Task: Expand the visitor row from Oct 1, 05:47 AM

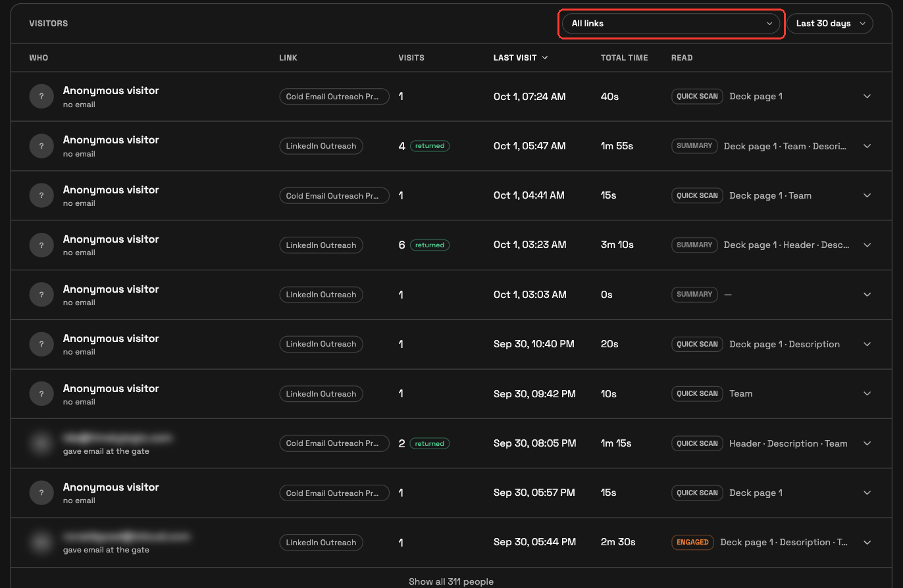Action: pyautogui.click(x=867, y=146)
